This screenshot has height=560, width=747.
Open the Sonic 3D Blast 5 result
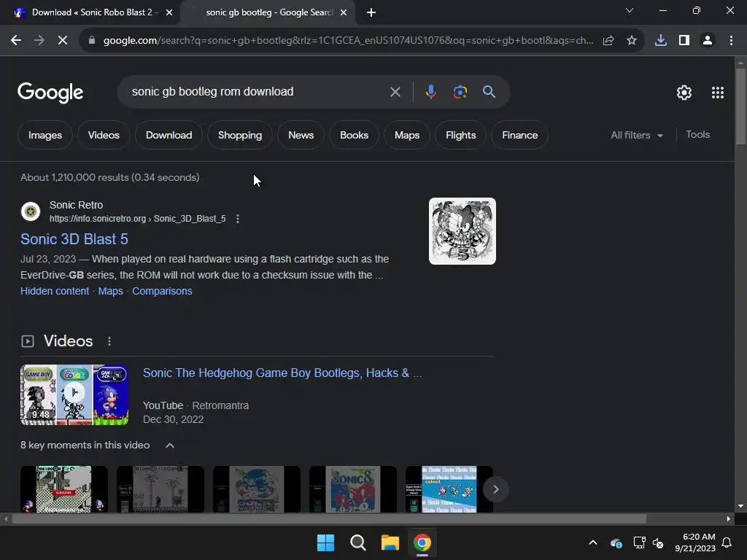tap(74, 239)
